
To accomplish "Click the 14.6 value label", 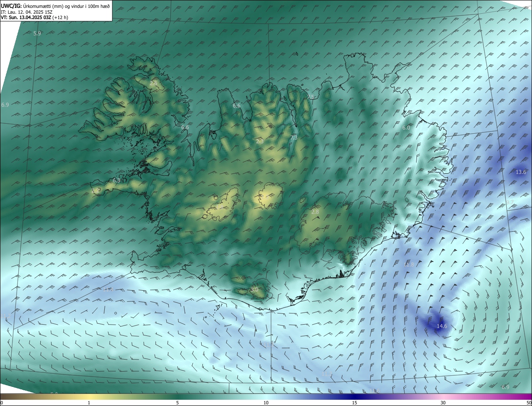I will (x=442, y=326).
